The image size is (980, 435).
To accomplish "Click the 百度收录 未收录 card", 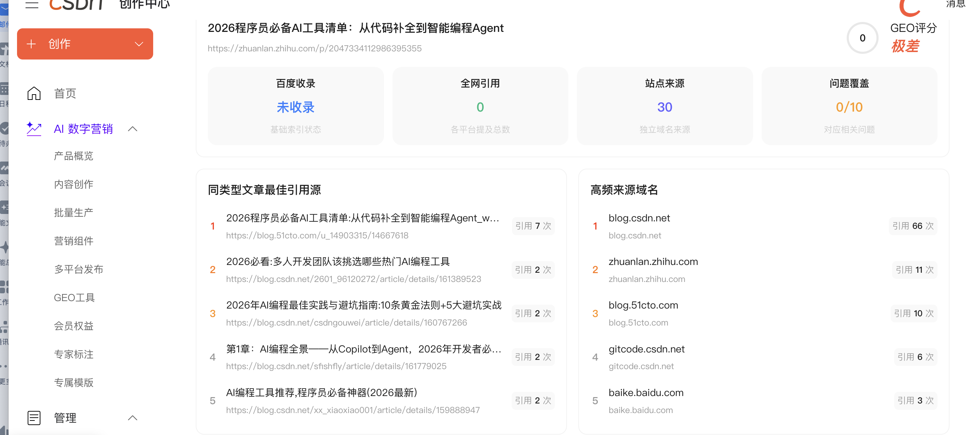I will 296,106.
